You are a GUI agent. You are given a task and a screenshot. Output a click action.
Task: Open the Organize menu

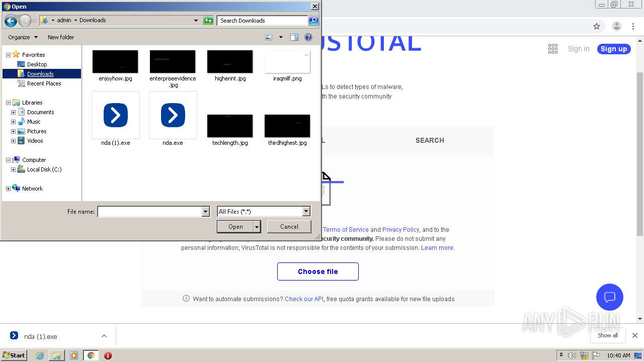pyautogui.click(x=23, y=37)
